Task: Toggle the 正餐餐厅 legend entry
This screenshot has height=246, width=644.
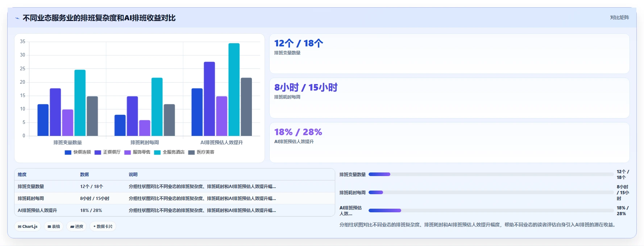Action: click(x=108, y=152)
